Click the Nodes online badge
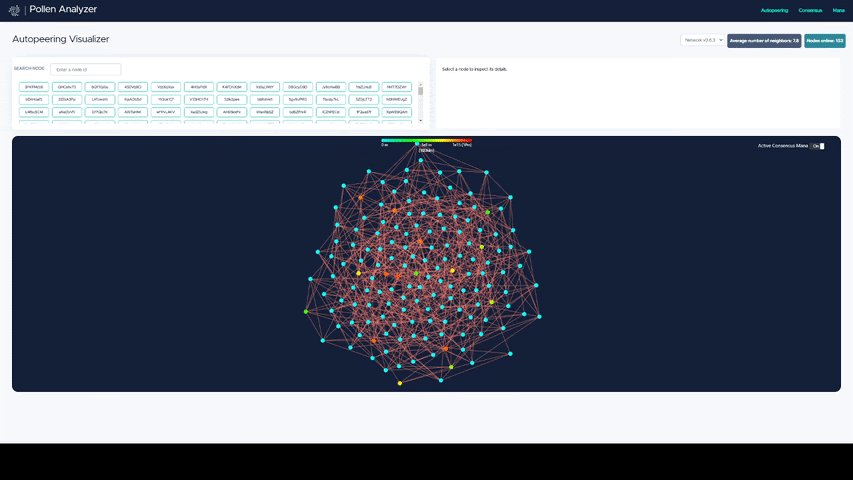 pyautogui.click(x=825, y=40)
